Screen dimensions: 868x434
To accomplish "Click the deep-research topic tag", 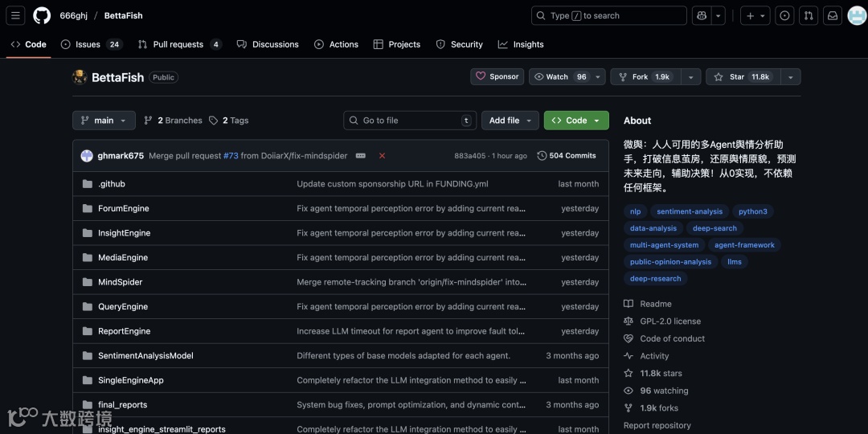I will [656, 278].
